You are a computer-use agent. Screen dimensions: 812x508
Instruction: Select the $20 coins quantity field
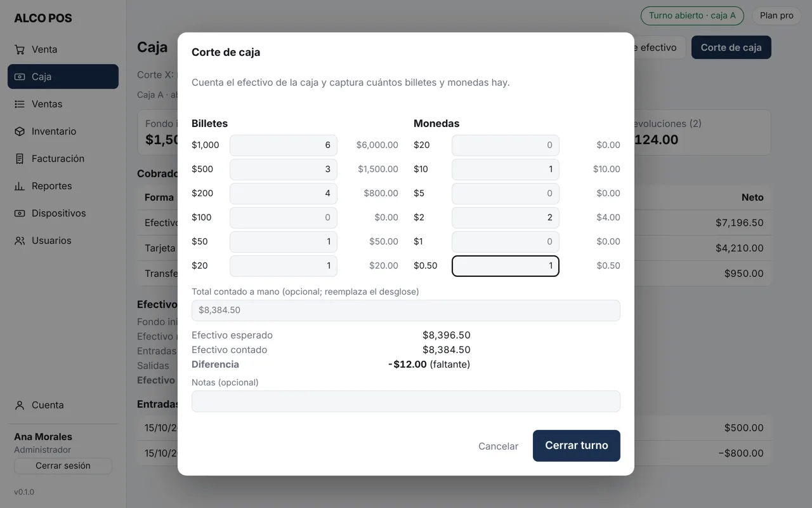tap(506, 145)
